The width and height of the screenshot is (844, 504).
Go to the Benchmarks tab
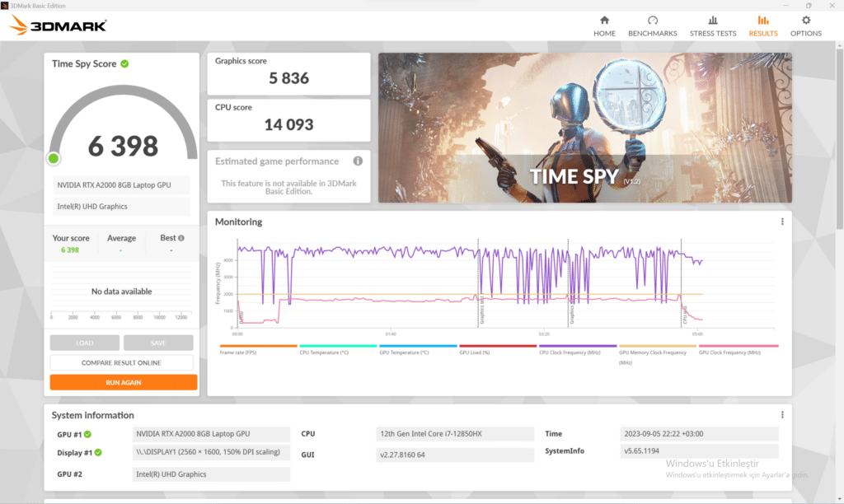tap(653, 26)
